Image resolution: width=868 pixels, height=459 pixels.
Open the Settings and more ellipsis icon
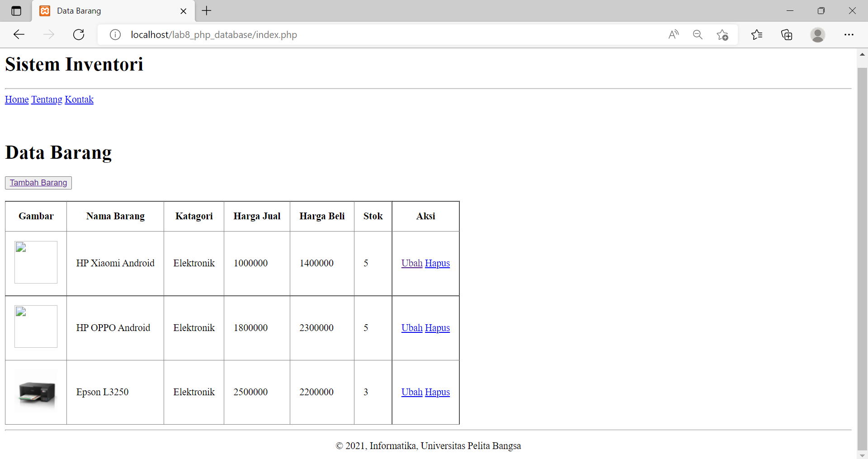coord(849,34)
